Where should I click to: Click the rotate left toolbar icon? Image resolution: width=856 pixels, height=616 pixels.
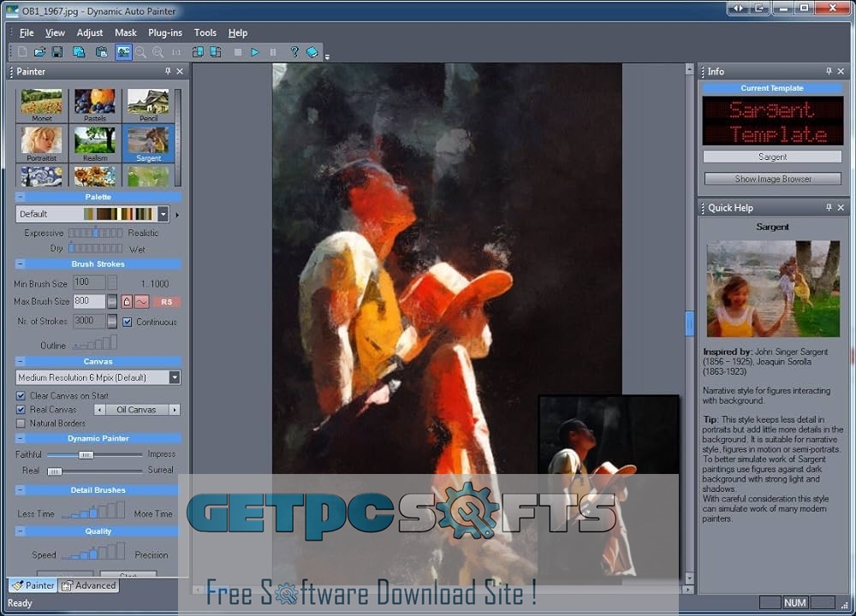pos(198,52)
